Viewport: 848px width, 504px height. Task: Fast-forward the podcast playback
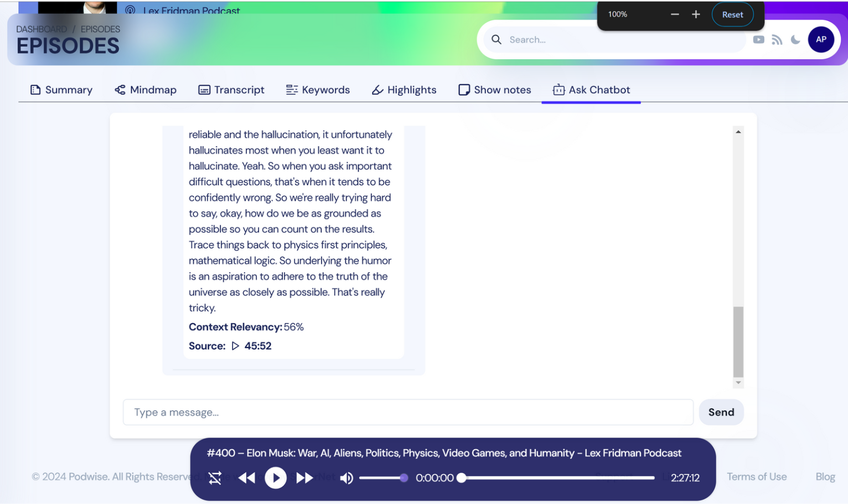[x=304, y=477]
